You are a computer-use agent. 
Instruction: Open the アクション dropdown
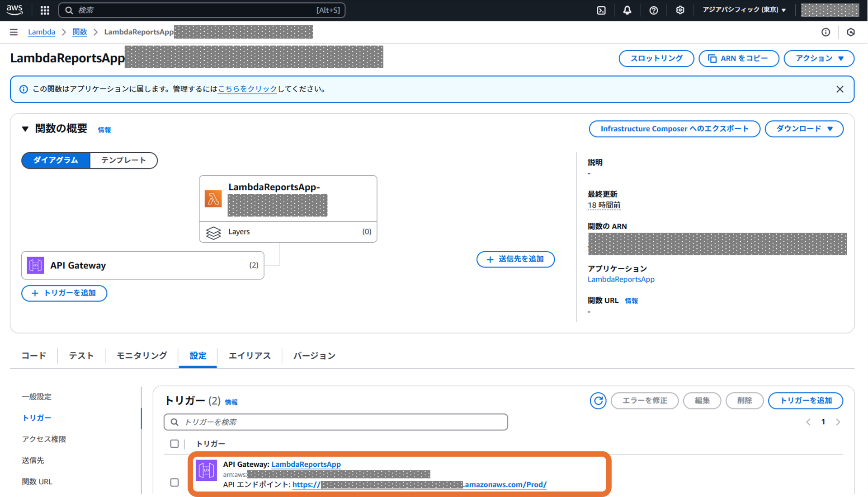[819, 58]
